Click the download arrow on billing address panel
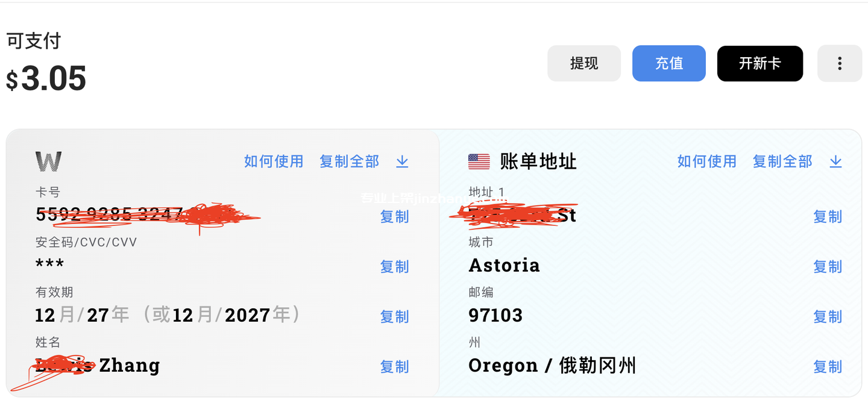Image resolution: width=868 pixels, height=406 pixels. point(835,161)
